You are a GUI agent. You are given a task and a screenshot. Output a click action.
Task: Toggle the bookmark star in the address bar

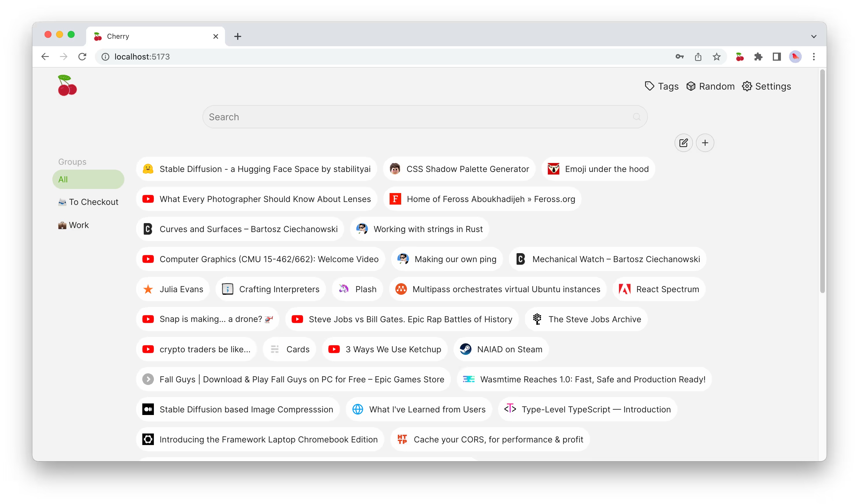[x=716, y=57]
